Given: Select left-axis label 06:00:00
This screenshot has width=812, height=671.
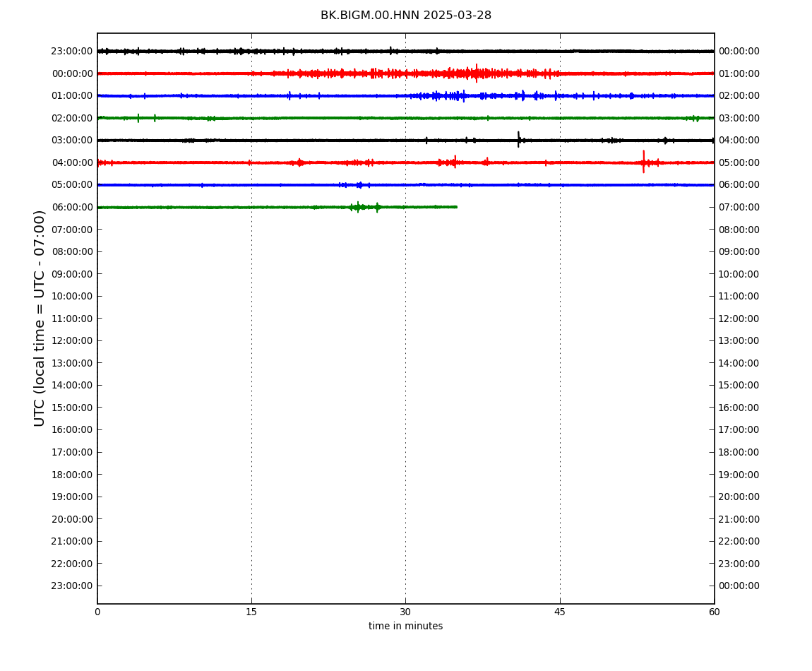Looking at the screenshot, I should tap(72, 207).
